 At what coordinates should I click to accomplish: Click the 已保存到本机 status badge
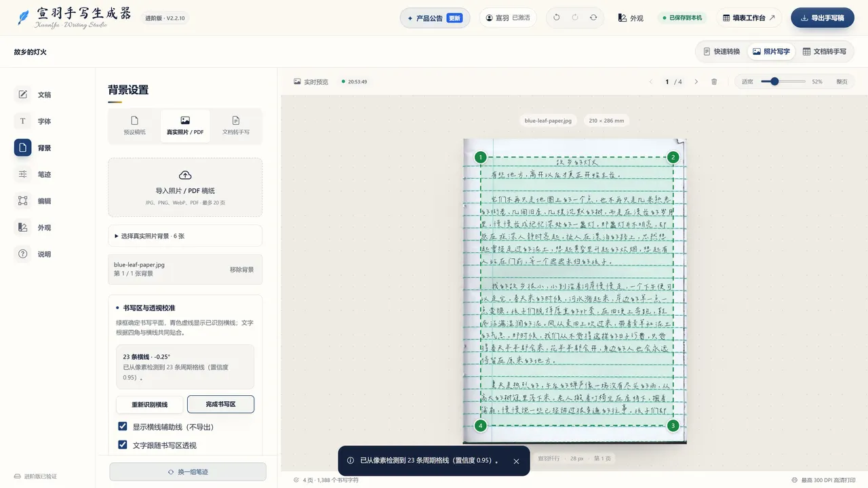pyautogui.click(x=683, y=18)
